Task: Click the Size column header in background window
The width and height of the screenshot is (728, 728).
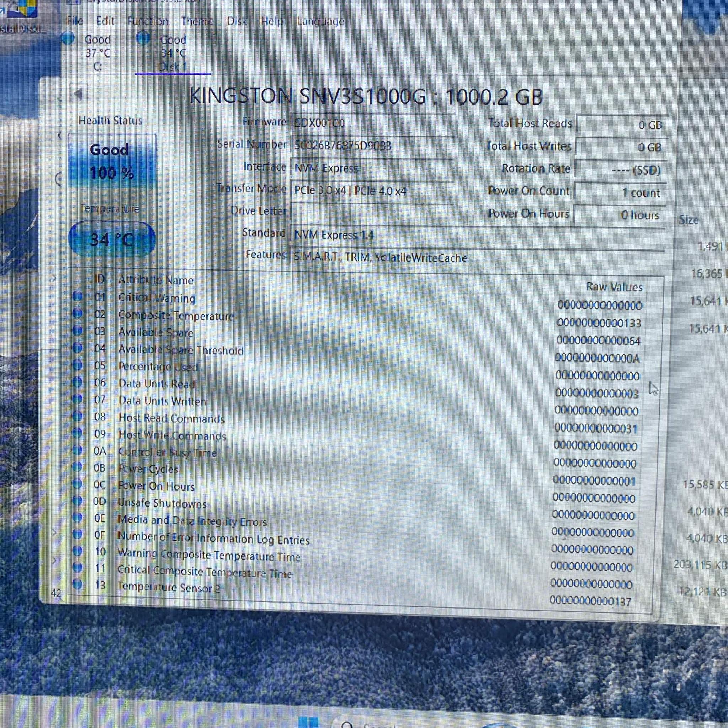Action: pos(689,220)
